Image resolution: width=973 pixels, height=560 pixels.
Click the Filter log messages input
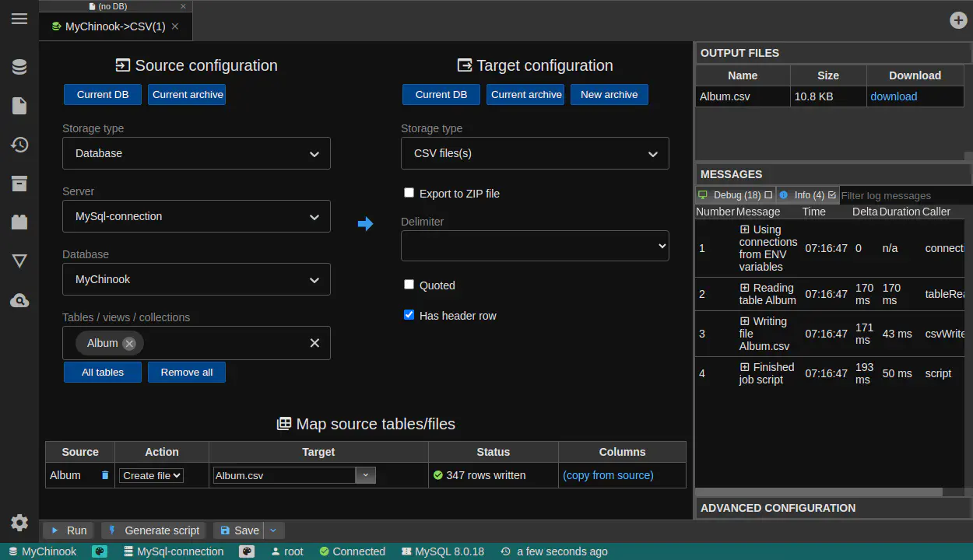(905, 195)
